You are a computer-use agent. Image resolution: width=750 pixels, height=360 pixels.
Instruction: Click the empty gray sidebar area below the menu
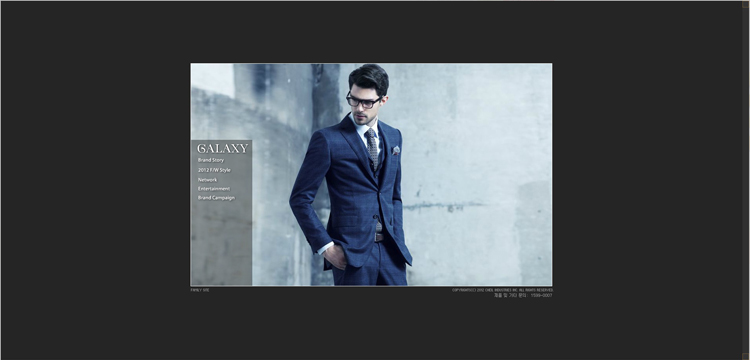pos(221,244)
